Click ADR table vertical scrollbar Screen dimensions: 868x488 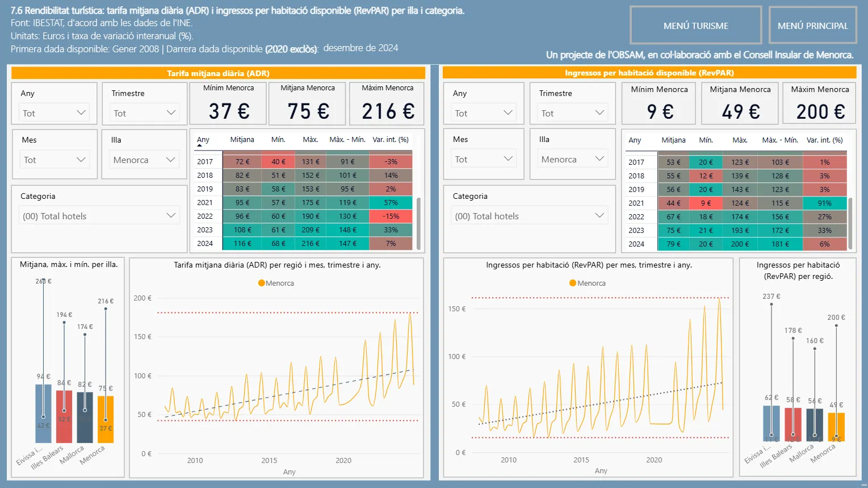pos(419,223)
